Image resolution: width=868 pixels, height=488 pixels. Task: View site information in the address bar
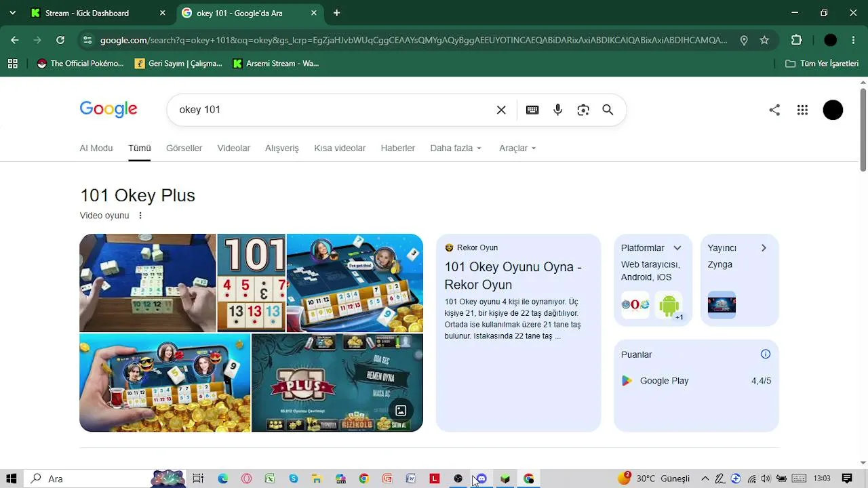87,40
